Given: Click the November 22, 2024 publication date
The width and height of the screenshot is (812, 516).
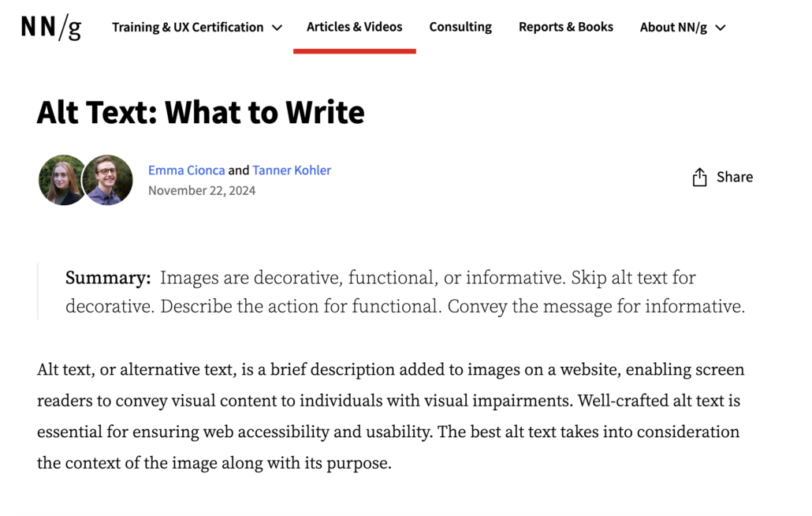Looking at the screenshot, I should click(x=202, y=190).
